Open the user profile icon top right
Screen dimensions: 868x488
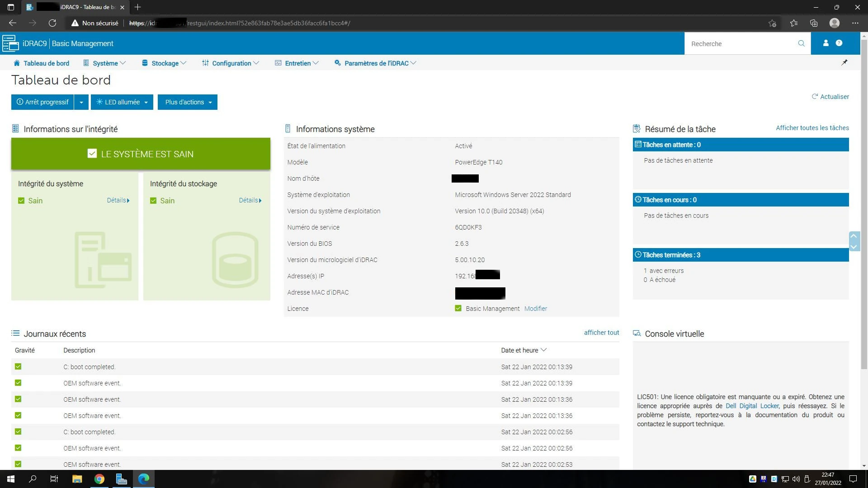tap(826, 43)
